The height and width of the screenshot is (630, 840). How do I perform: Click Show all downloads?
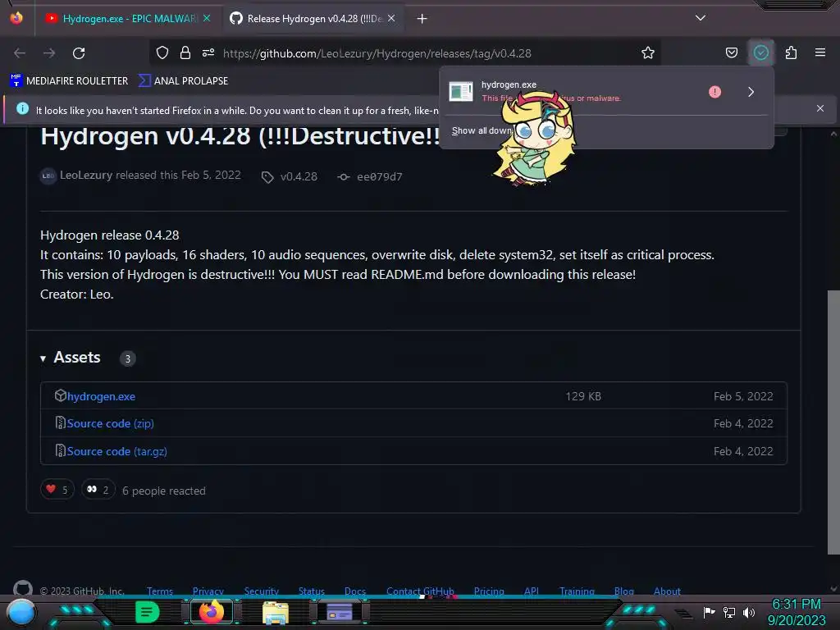[481, 130]
